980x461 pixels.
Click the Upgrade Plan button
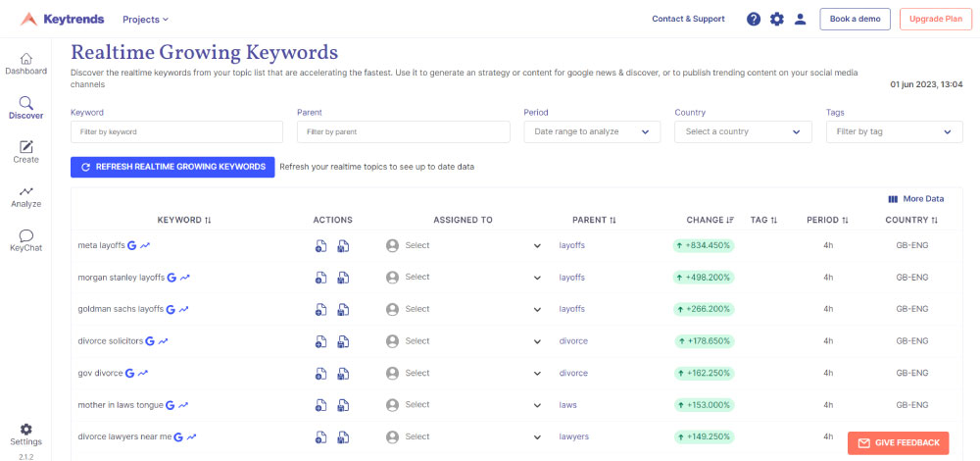(935, 20)
